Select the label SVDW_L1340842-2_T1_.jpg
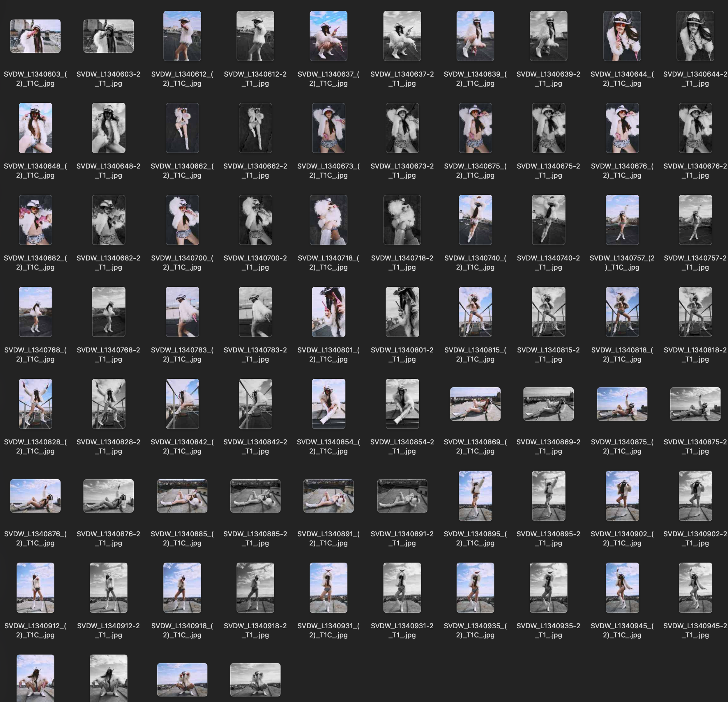This screenshot has height=702, width=728. point(255,446)
